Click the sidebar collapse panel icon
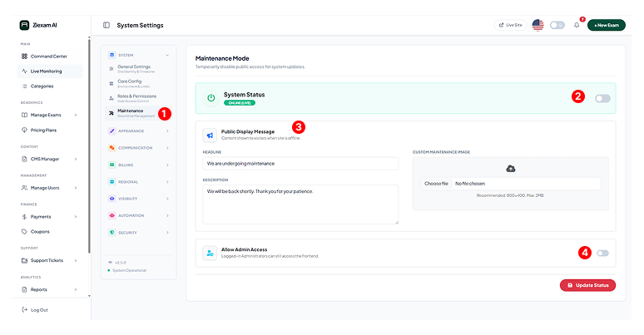The image size is (644, 335). point(107,25)
